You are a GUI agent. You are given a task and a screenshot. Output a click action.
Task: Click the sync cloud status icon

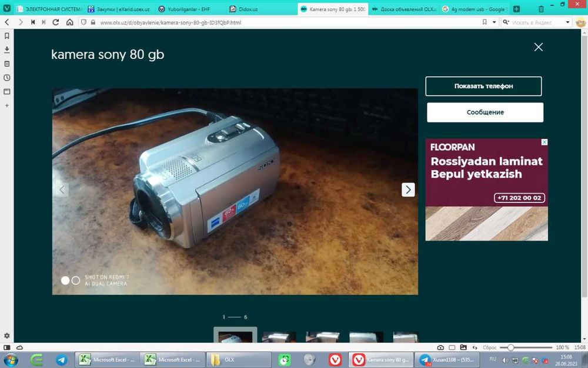pyautogui.click(x=19, y=348)
